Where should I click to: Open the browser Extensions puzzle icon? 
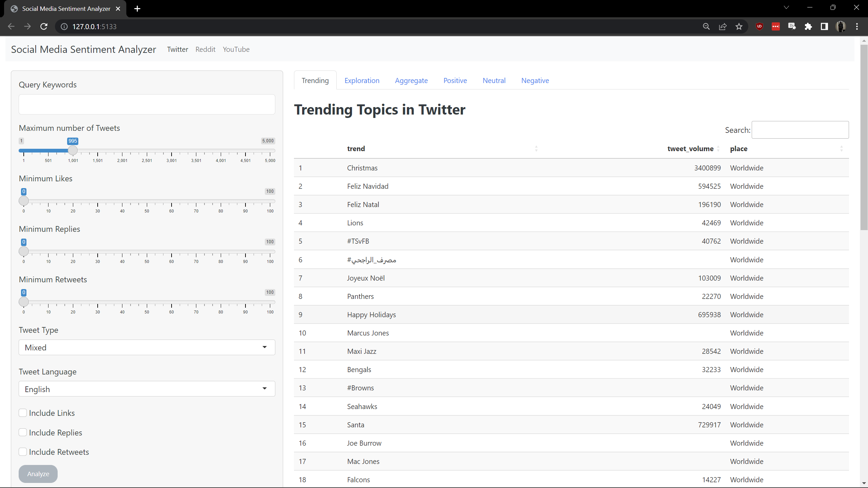809,26
